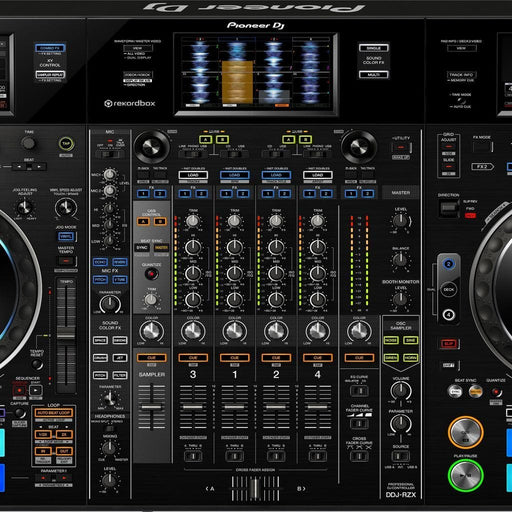512x512 pixels.
Task: Click the channel 1 COLOR knob
Action: tap(235, 331)
